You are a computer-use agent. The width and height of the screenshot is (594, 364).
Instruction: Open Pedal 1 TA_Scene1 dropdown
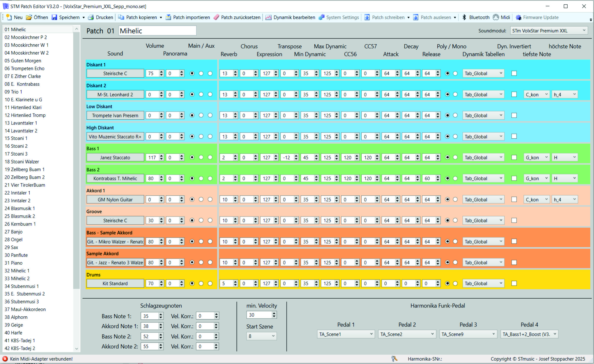(346, 334)
